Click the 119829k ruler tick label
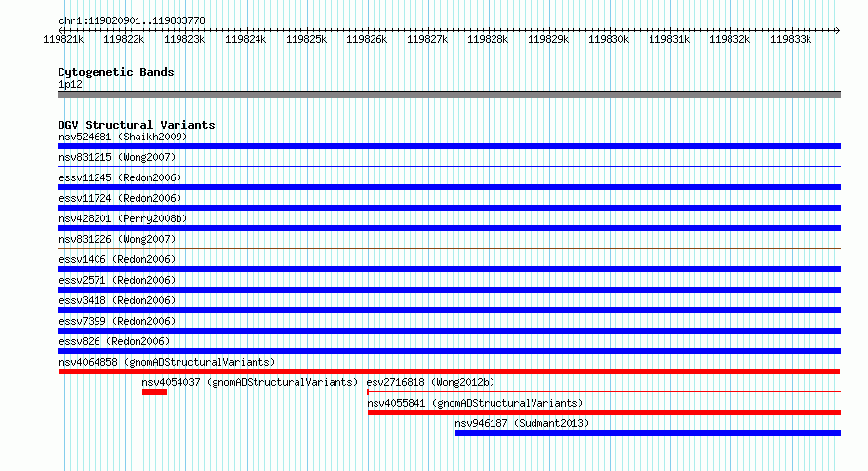Image resolution: width=868 pixels, height=471 pixels. click(x=548, y=39)
